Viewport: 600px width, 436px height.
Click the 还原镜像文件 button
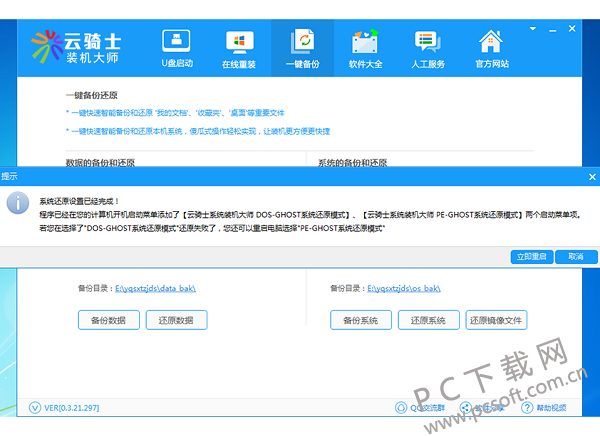(496, 320)
